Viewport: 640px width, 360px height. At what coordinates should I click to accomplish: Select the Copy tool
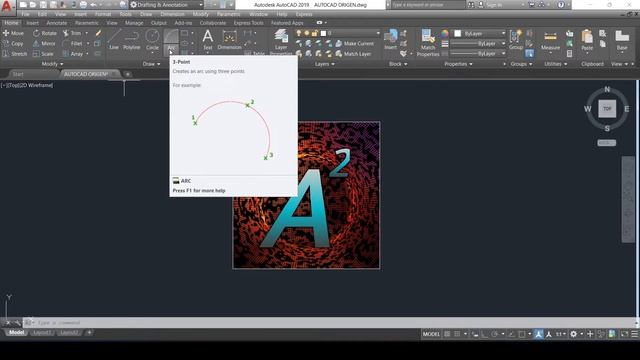pos(13,43)
